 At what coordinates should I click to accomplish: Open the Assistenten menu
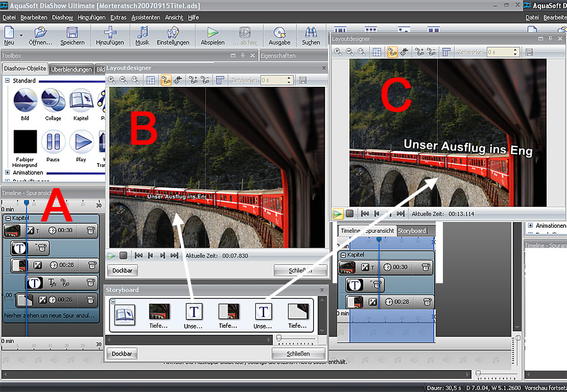pyautogui.click(x=146, y=18)
